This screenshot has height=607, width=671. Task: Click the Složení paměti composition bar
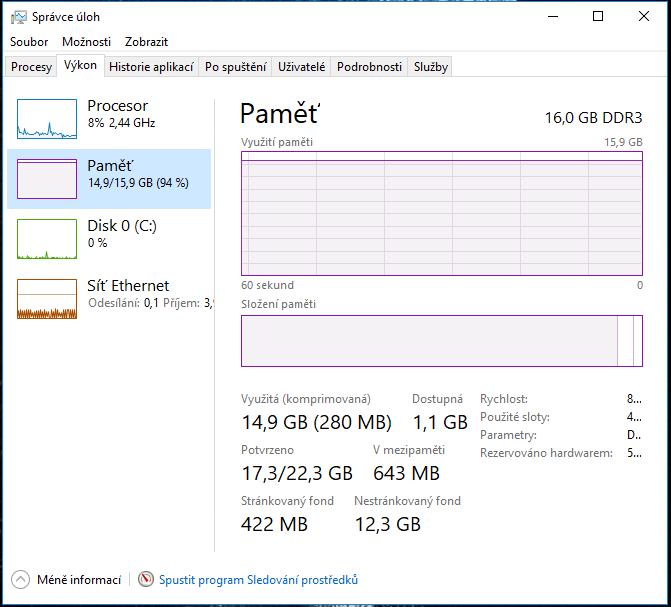[441, 341]
